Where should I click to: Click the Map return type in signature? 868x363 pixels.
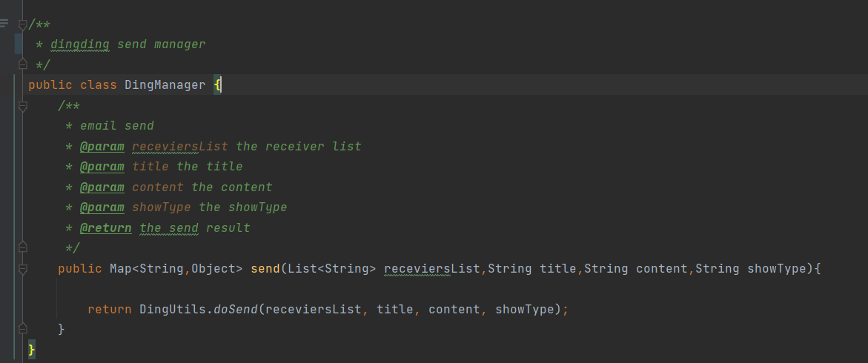120,268
